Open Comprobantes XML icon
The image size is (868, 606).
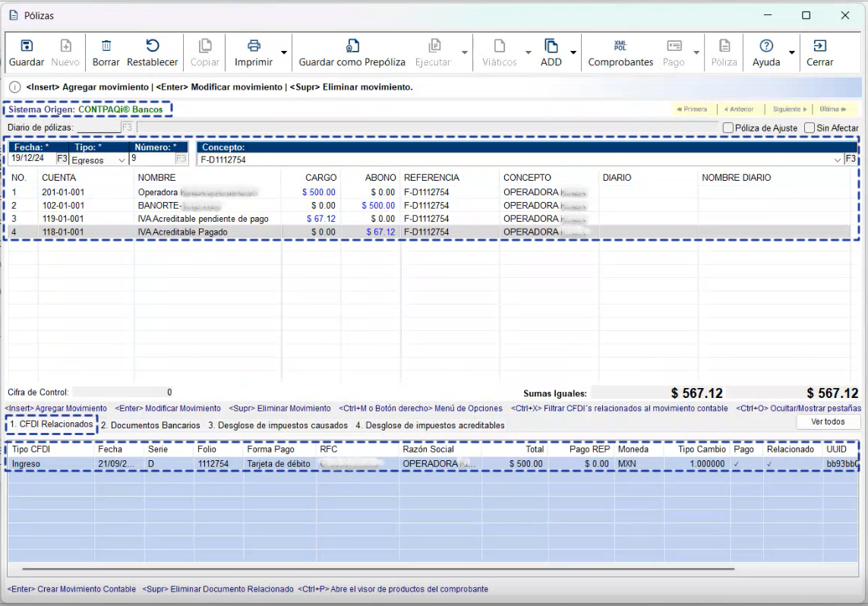tap(620, 46)
